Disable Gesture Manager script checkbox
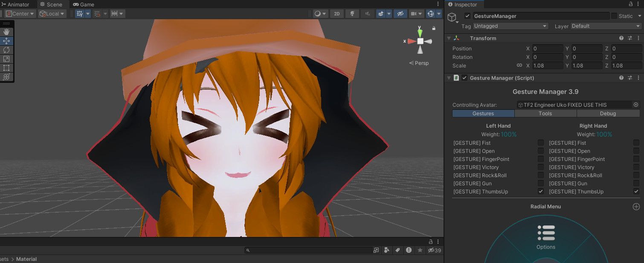Screen dimensions: 644x263 464,78
